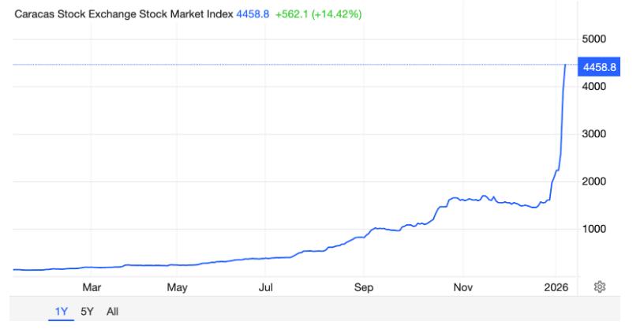Open the chart settings gear icon

pos(600,286)
